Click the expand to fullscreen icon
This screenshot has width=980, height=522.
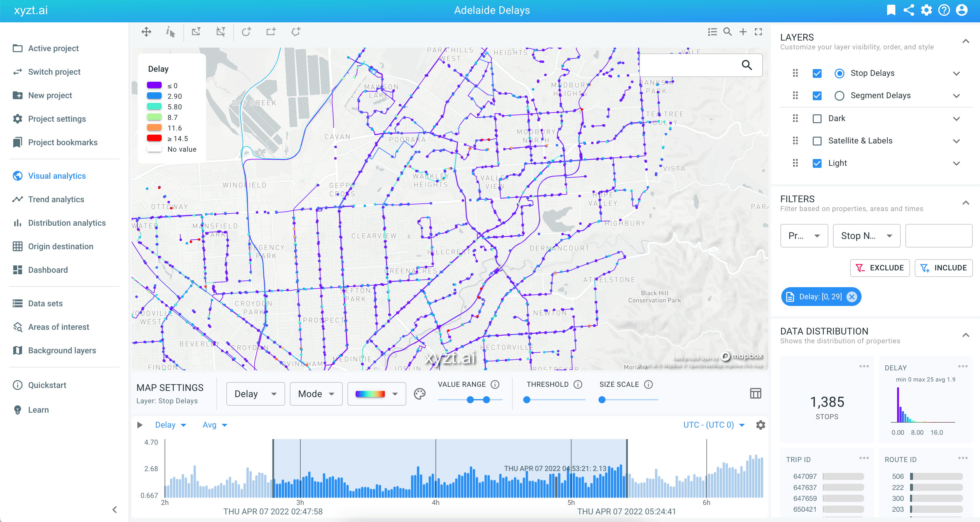pos(760,32)
